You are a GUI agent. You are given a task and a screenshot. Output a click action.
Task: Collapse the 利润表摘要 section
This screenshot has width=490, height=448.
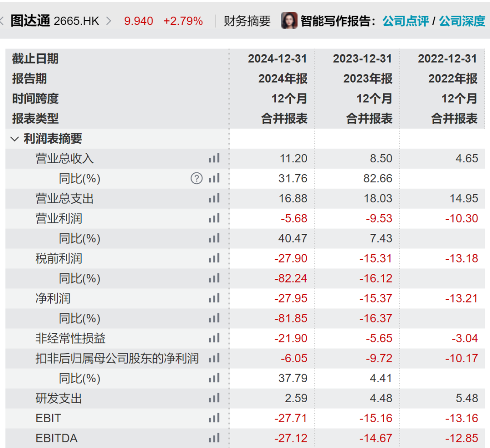[15, 139]
